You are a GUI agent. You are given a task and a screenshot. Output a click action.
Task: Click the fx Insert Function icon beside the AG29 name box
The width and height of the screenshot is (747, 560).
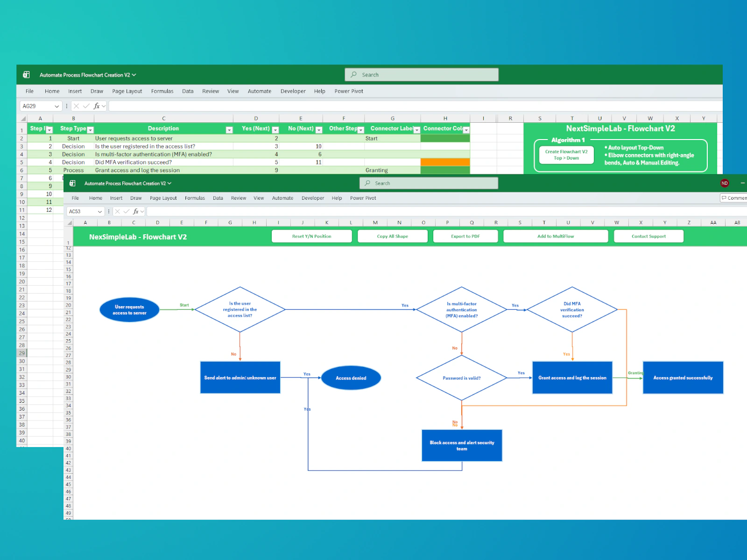tap(97, 106)
